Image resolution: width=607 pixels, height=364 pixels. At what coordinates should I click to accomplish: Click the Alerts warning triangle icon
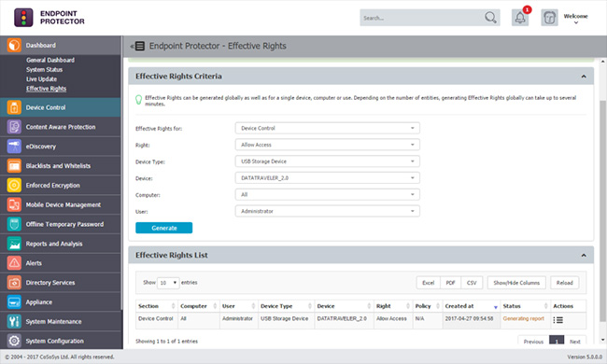coord(14,263)
